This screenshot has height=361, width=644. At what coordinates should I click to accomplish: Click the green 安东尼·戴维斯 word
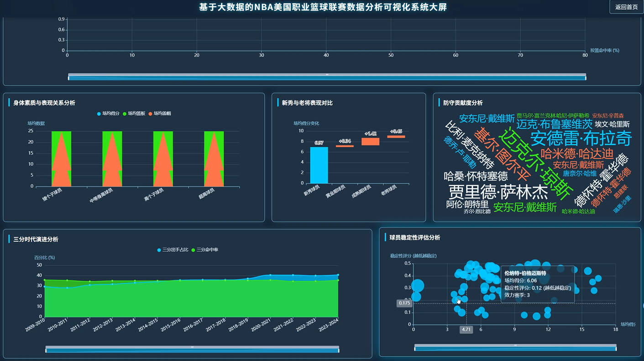click(x=525, y=207)
